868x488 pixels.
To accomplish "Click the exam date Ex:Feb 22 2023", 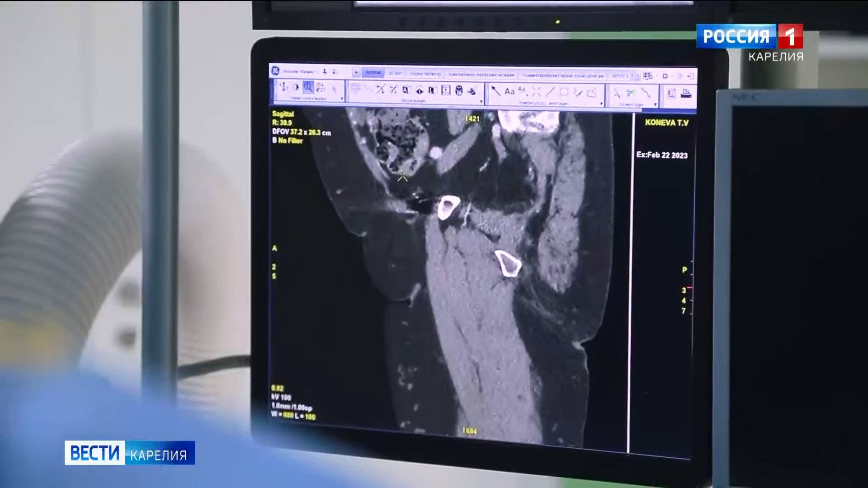I will (662, 155).
